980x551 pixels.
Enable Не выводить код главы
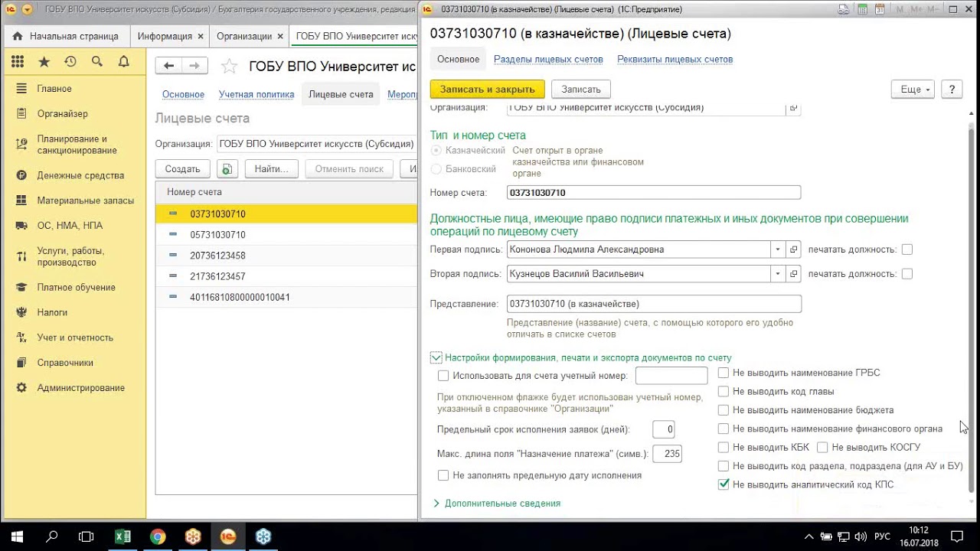point(724,391)
